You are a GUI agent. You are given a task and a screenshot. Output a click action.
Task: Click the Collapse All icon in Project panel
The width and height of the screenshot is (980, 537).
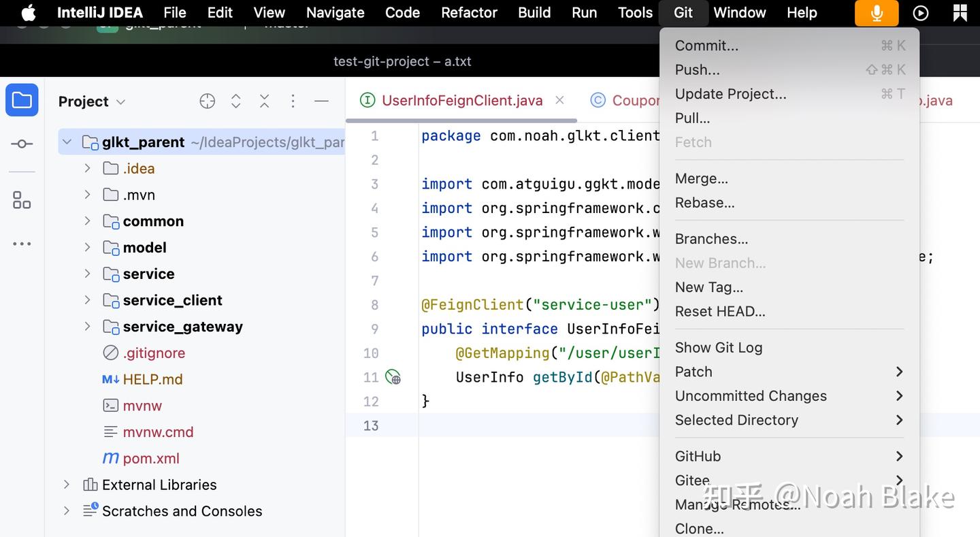(x=265, y=101)
